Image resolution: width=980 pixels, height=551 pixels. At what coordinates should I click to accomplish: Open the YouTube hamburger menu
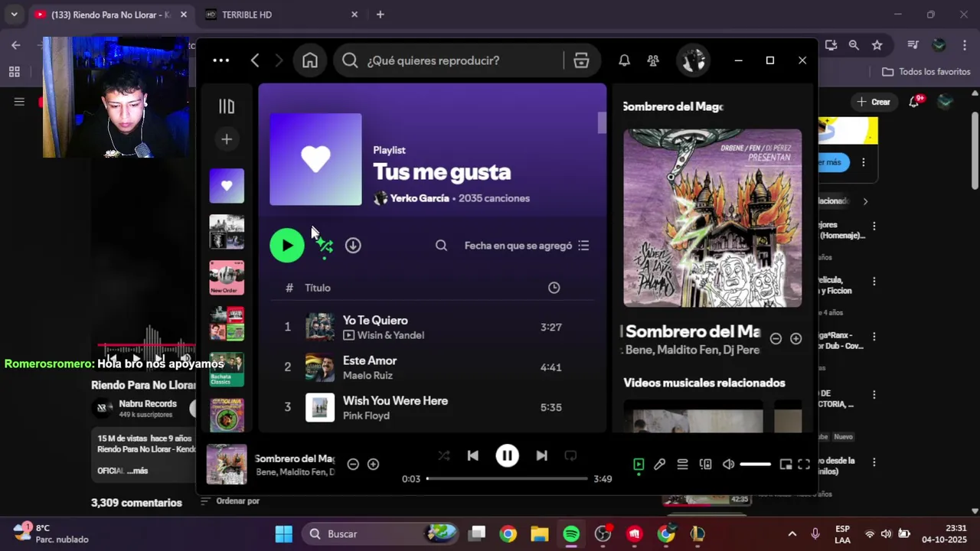tap(19, 102)
